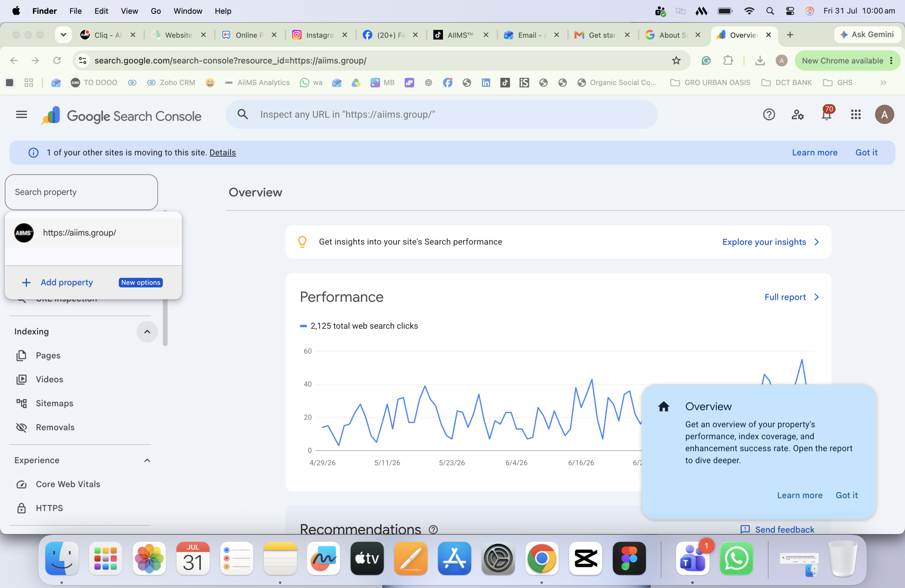
Task: Click the chevron beside Explore your insights
Action: [816, 242]
